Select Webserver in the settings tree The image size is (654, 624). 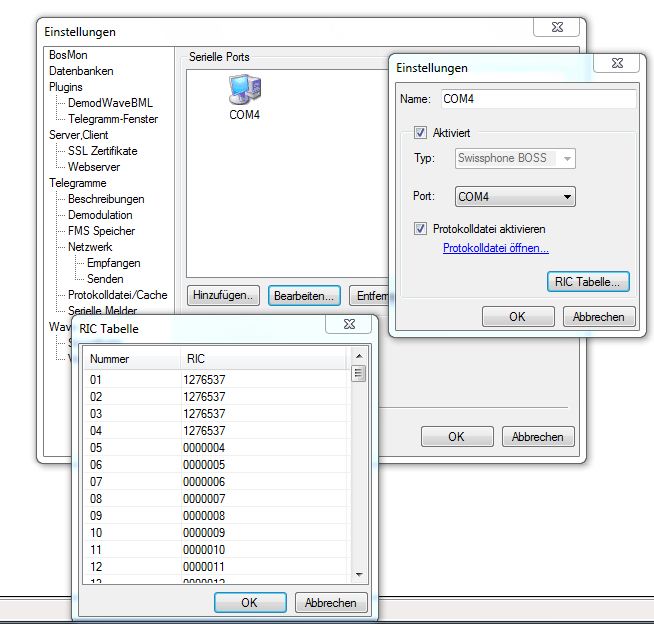coord(94,167)
